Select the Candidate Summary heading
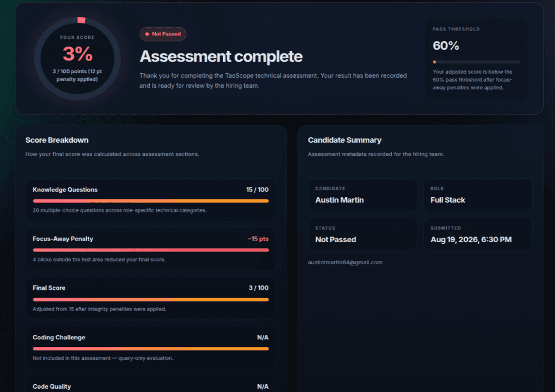The height and width of the screenshot is (392, 555). (345, 140)
